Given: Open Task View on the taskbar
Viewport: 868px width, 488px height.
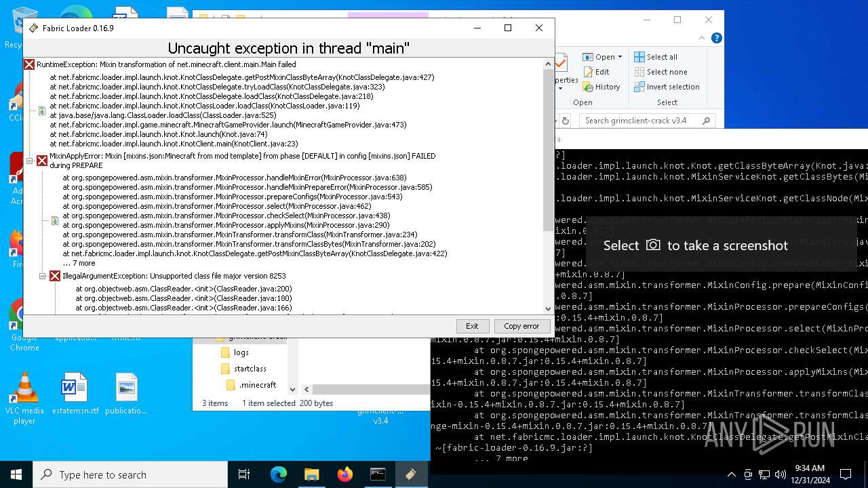Looking at the screenshot, I should pyautogui.click(x=245, y=474).
